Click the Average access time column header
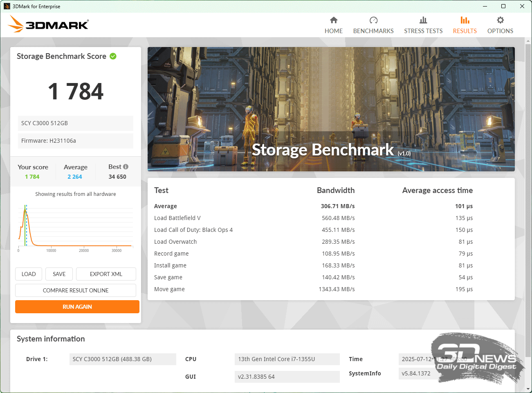The width and height of the screenshot is (532, 393). coord(438,190)
